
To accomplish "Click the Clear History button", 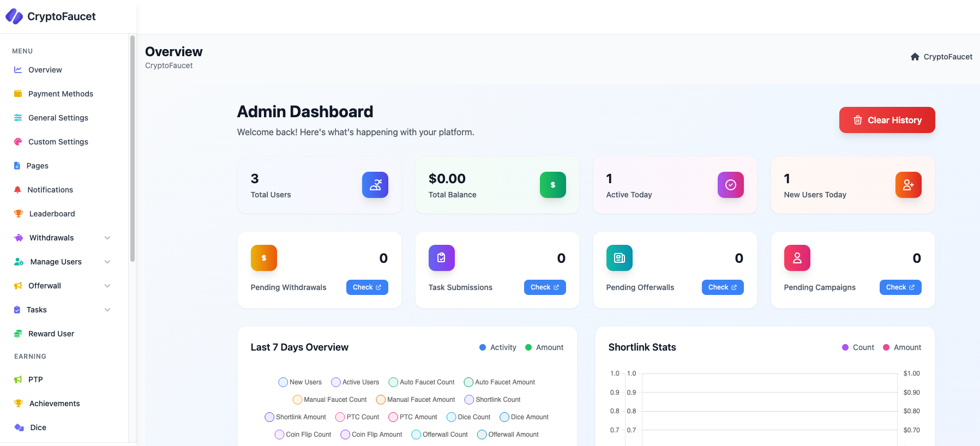I will coord(887,120).
